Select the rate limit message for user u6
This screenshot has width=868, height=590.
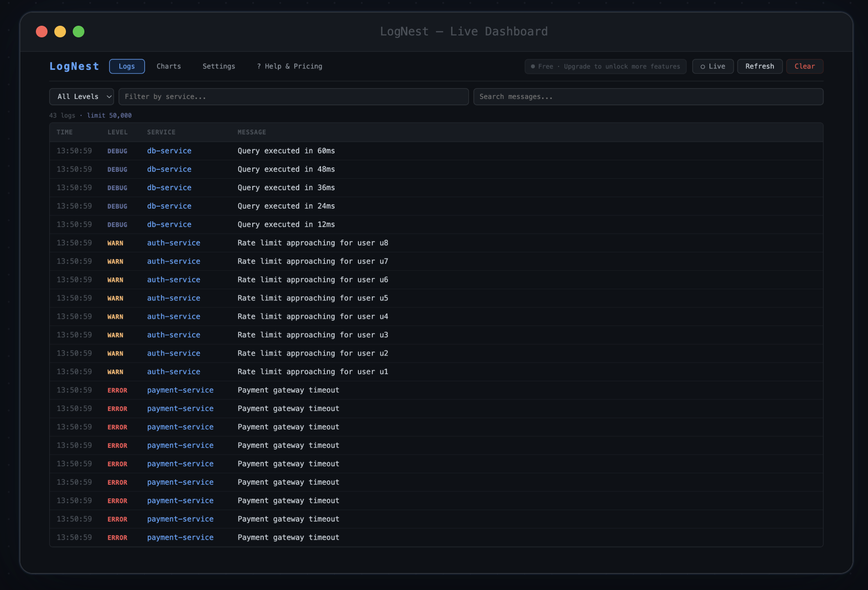(x=313, y=280)
